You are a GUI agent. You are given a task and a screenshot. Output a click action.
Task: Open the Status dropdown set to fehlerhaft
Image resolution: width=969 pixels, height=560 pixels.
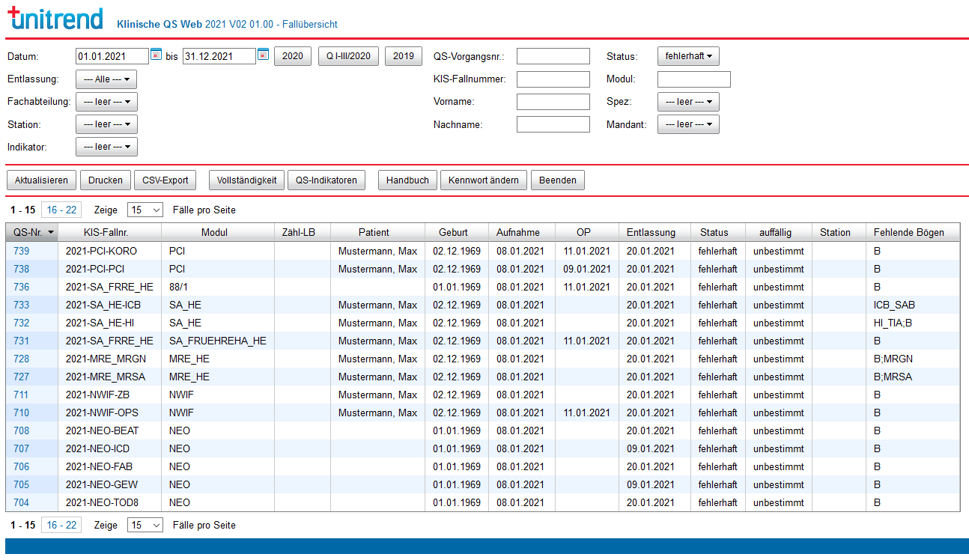coord(688,56)
